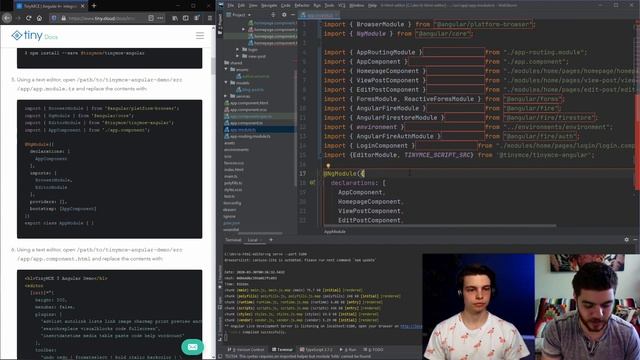
Task: Click the Project vertical side tab
Action: 220,25
